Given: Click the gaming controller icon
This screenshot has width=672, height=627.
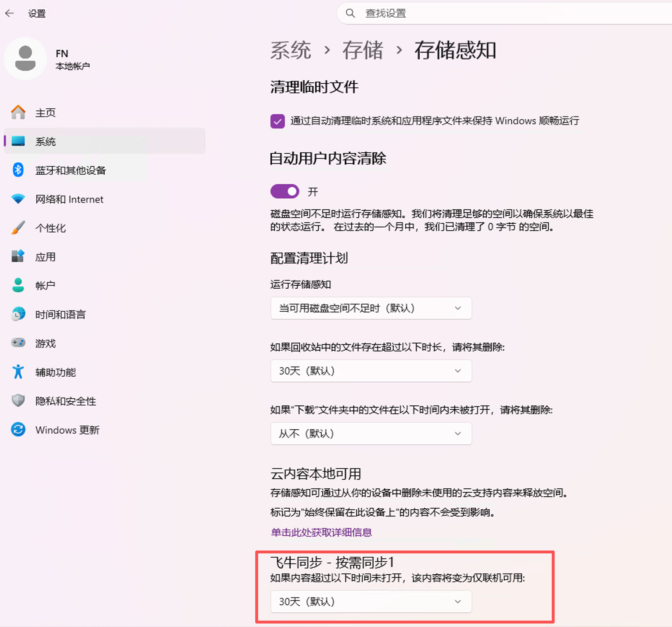Looking at the screenshot, I should pyautogui.click(x=18, y=343).
